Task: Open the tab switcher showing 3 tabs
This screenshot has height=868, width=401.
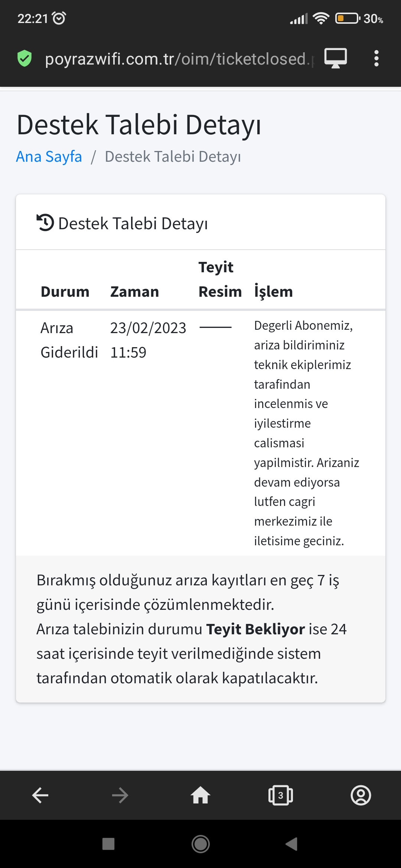Action: (x=281, y=795)
